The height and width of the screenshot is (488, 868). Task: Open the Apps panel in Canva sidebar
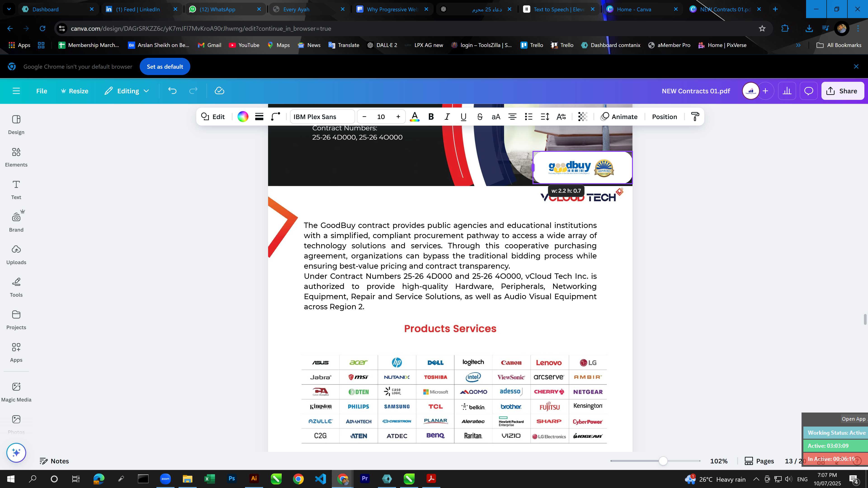tap(16, 353)
